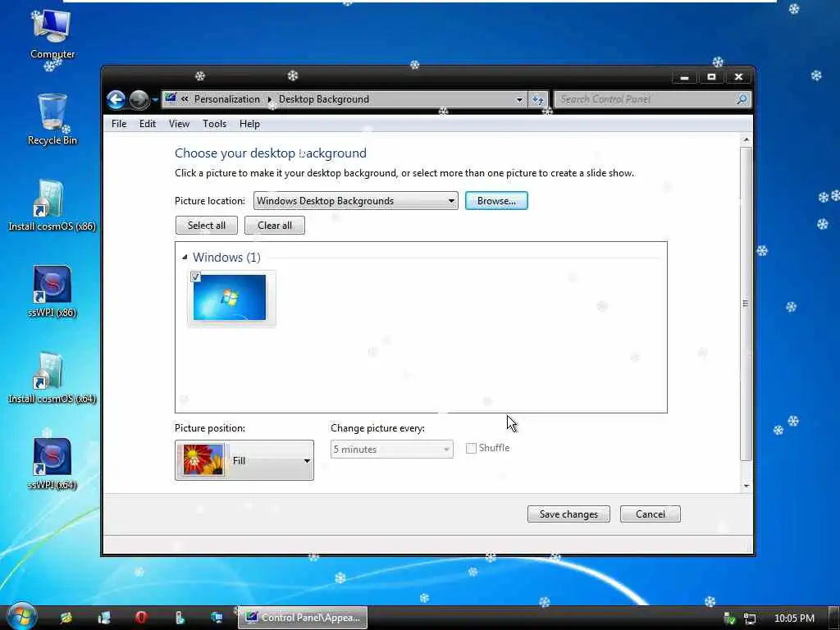Close the Desktop Background window
The width and height of the screenshot is (840, 630).
pyautogui.click(x=739, y=77)
